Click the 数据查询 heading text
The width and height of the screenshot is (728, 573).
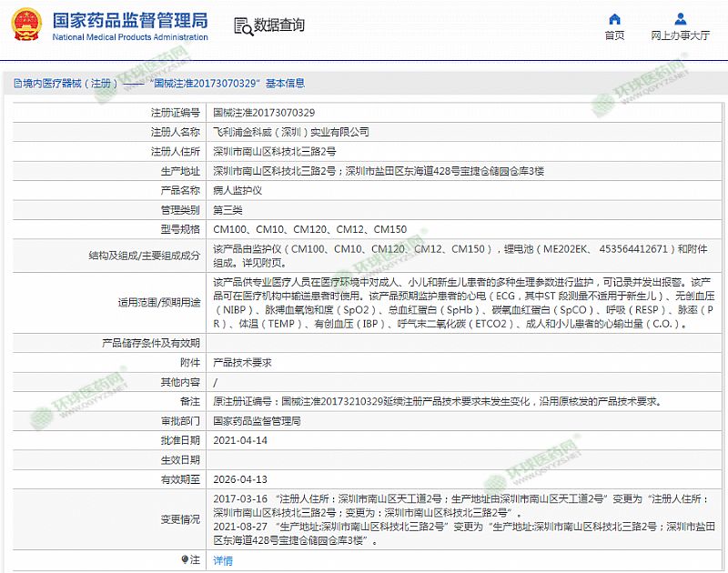[x=279, y=25]
